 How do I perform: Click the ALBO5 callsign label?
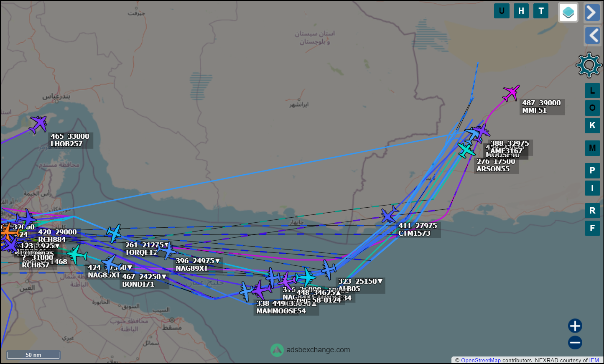(x=349, y=289)
